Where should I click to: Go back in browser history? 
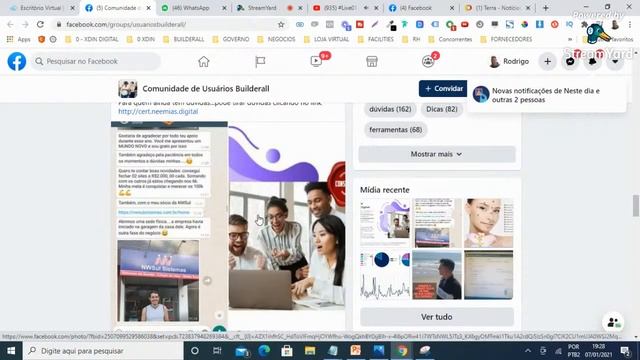(x=10, y=24)
